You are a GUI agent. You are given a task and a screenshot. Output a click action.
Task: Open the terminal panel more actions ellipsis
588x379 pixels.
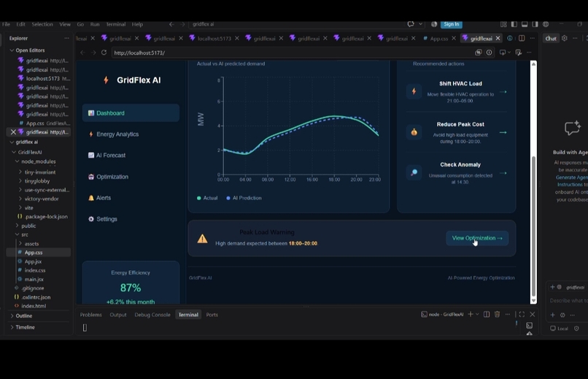pyautogui.click(x=507, y=315)
